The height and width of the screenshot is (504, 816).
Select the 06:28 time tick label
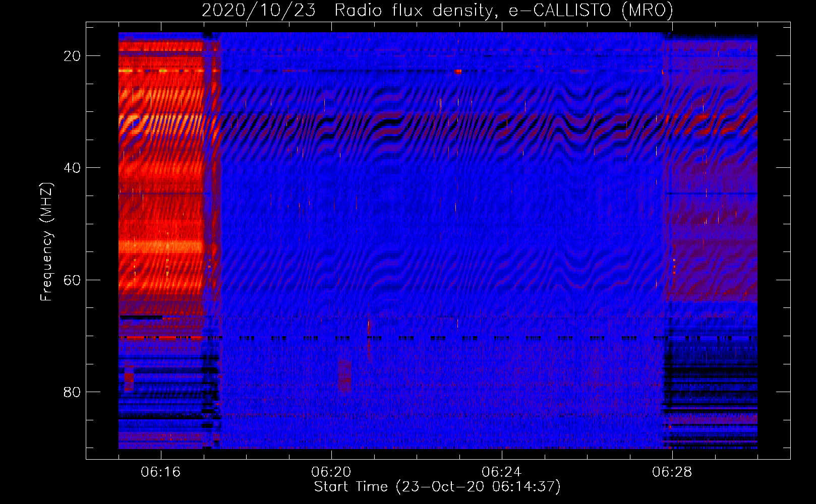tap(672, 472)
